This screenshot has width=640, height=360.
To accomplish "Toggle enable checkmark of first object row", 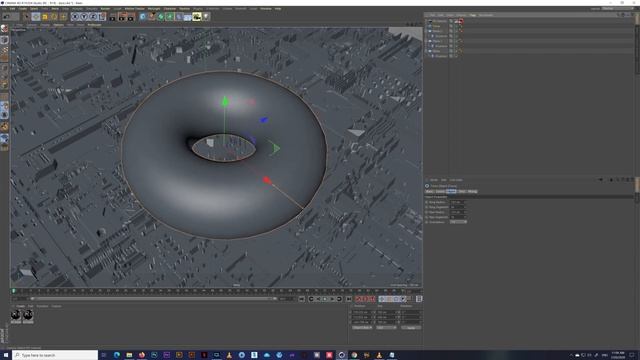I will click(x=456, y=21).
